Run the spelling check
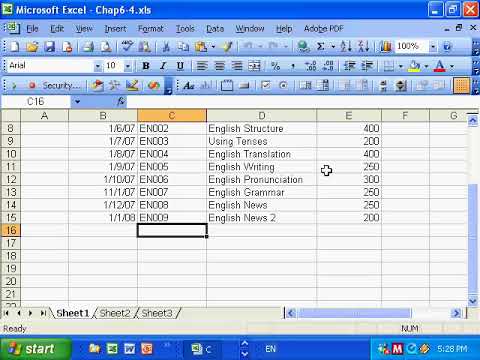 127,46
